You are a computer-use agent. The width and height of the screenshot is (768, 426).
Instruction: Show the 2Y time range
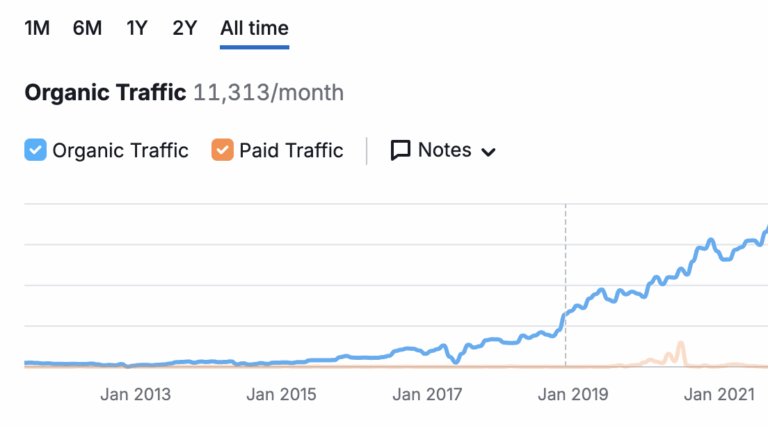(185, 28)
